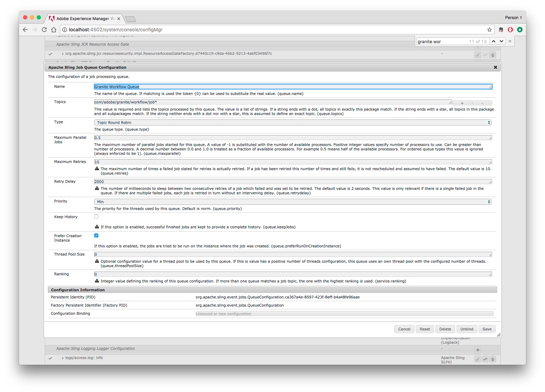
Task: Open the queue Type dropdown
Action: 293,122
